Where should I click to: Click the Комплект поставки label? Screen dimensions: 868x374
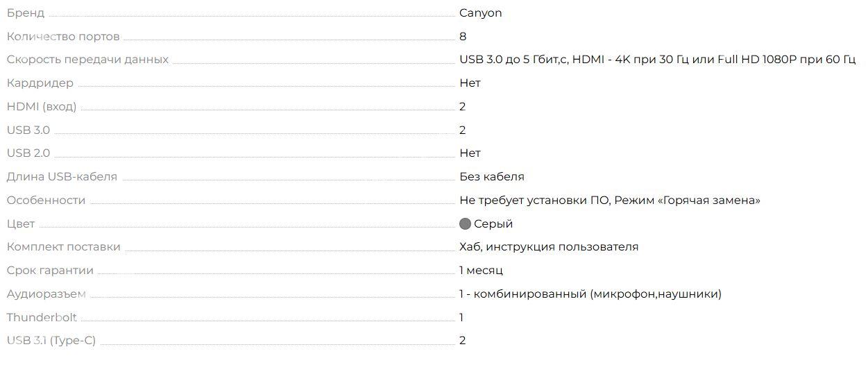[64, 247]
